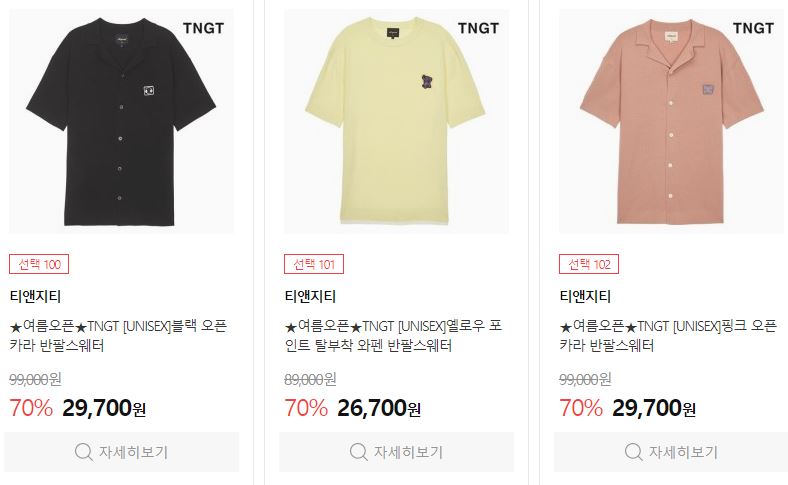788x485 pixels.
Task: Open 블랙 오픈카라 반팔스웨터 product title
Action: [119, 336]
